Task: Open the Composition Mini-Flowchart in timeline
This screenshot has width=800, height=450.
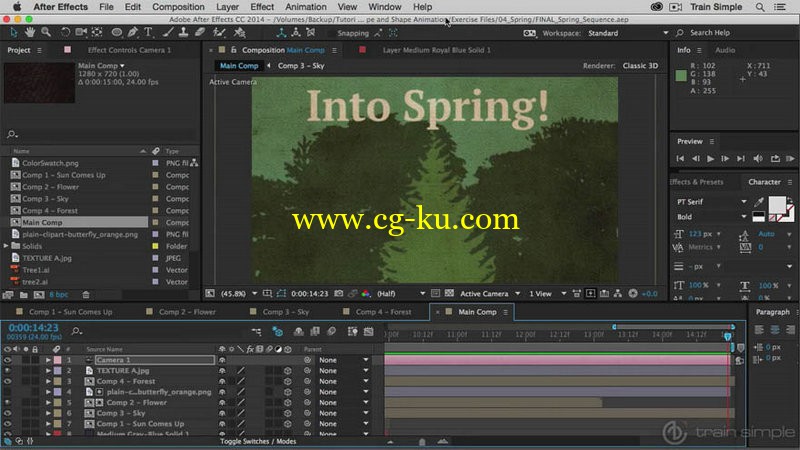Action: (x=256, y=332)
